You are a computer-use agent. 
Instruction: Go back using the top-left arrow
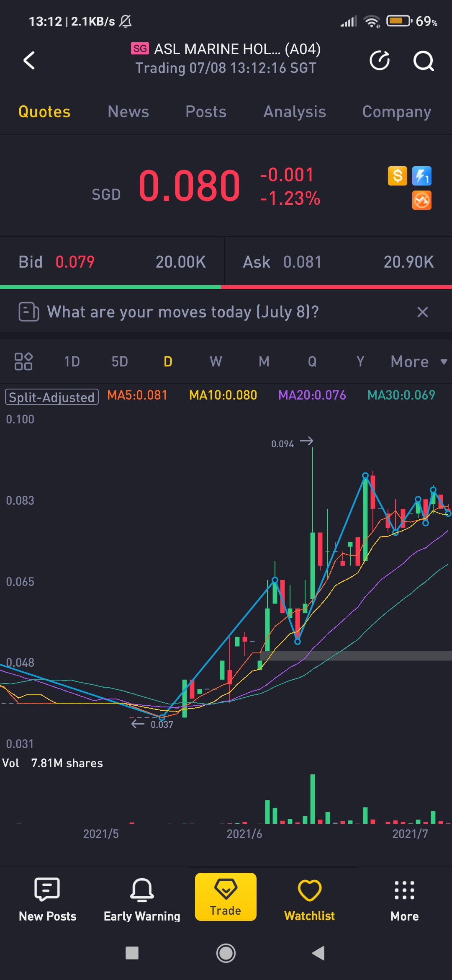click(x=29, y=60)
